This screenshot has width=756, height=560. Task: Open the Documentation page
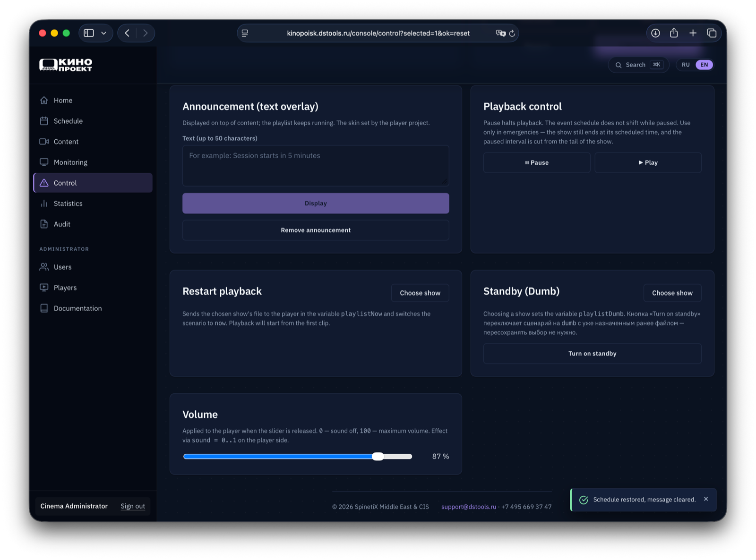(93, 308)
